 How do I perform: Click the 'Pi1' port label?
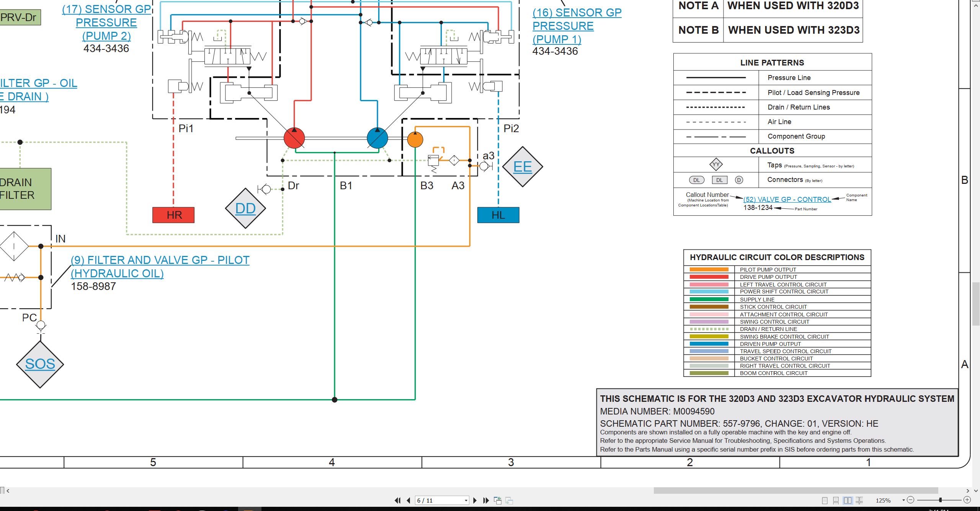tap(186, 128)
